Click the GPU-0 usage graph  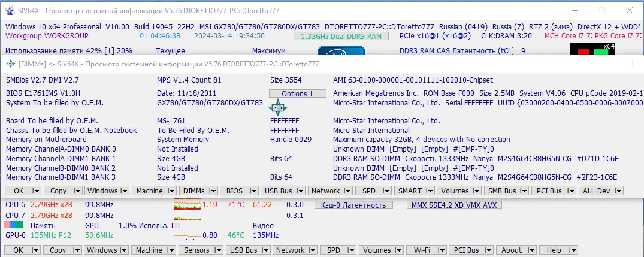[188, 235]
